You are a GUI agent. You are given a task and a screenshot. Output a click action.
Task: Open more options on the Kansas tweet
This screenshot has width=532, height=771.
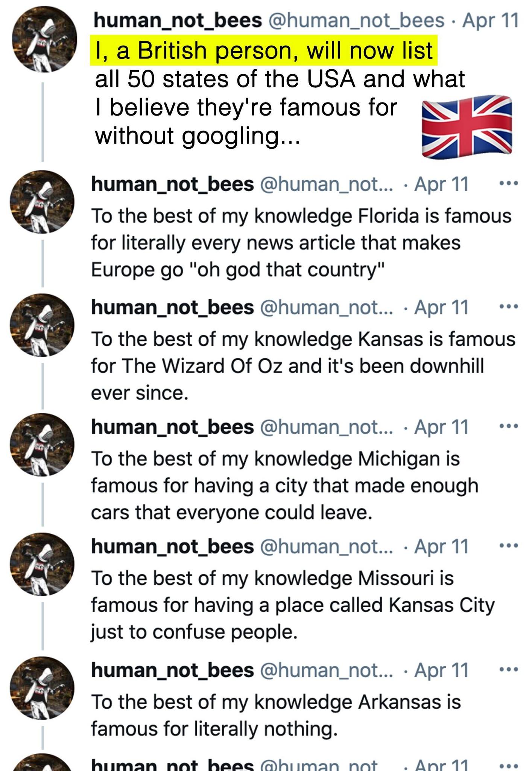point(509,307)
